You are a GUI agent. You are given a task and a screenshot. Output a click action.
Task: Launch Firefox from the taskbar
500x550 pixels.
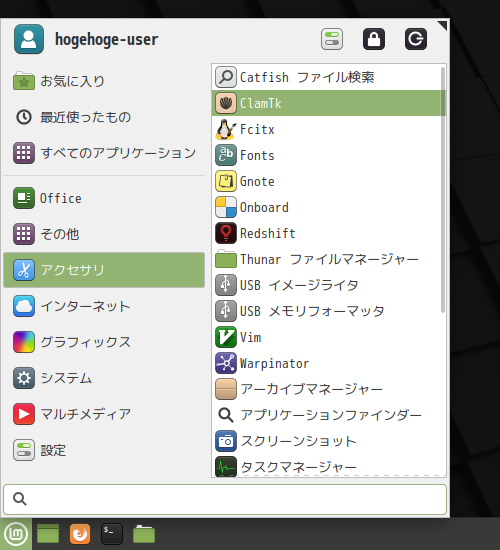pos(80,534)
